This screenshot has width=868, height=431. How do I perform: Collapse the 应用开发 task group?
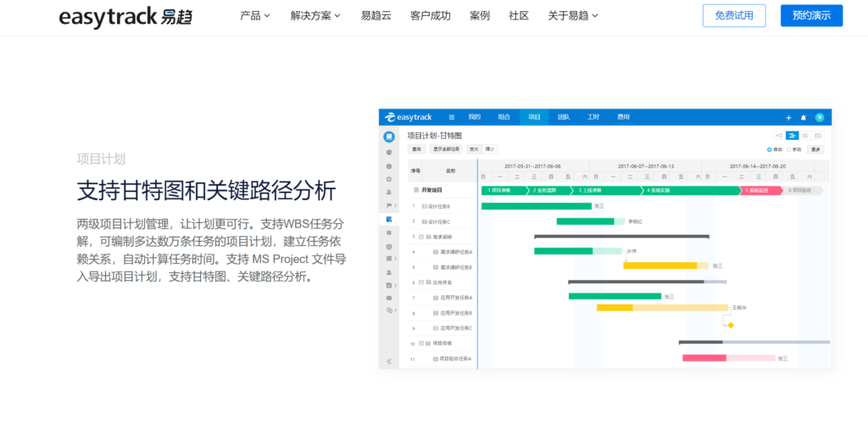[x=421, y=282]
